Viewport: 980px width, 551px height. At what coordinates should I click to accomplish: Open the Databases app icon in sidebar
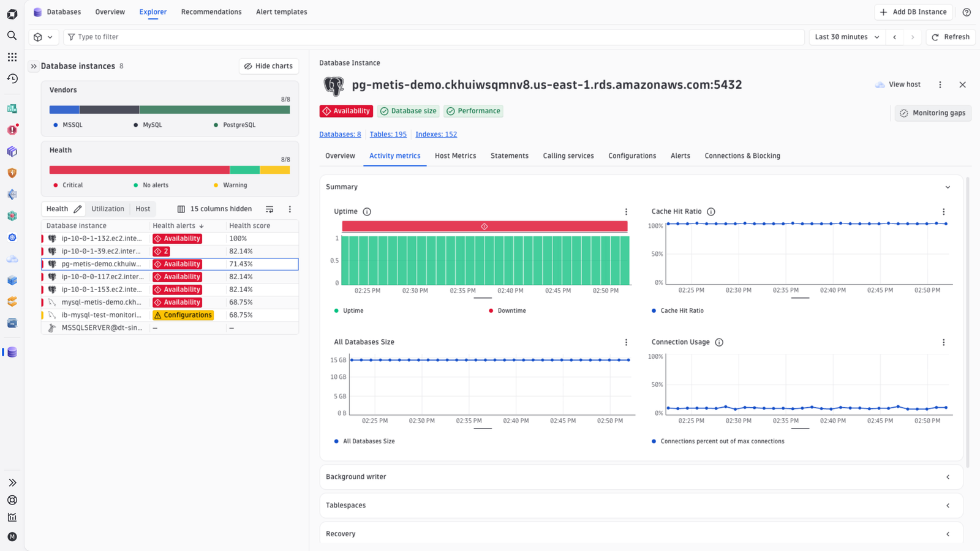12,352
